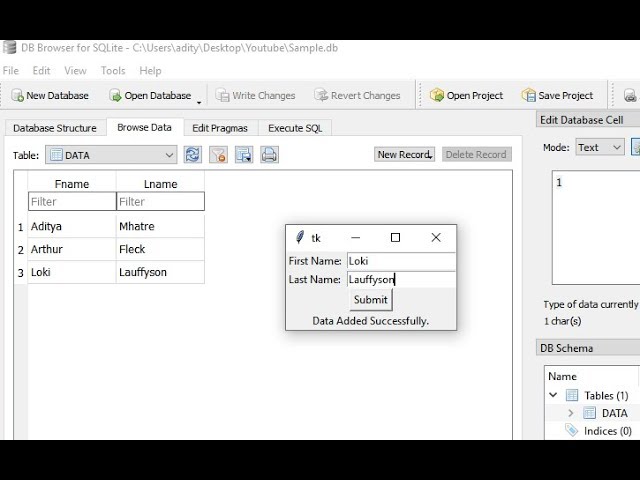Minimize the tk window

point(356,238)
